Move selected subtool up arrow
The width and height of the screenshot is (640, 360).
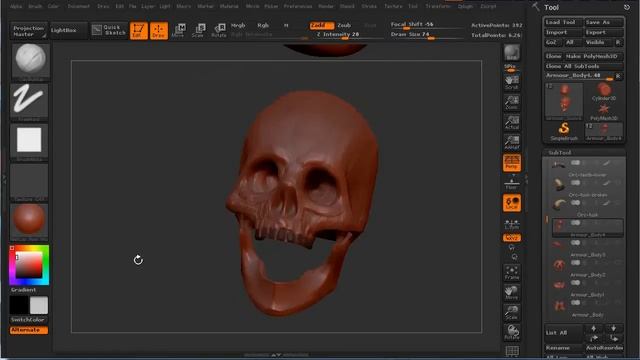coord(594,328)
